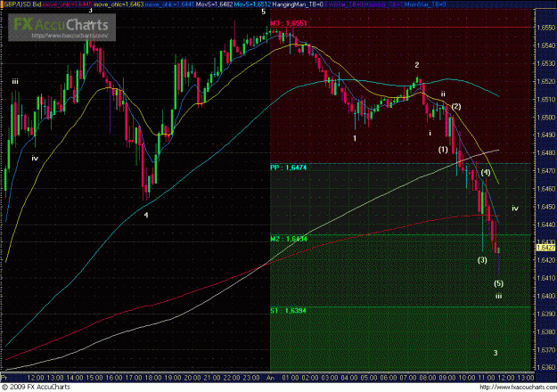
Task: Click the 20:00 time axis label
Action: (192, 378)
